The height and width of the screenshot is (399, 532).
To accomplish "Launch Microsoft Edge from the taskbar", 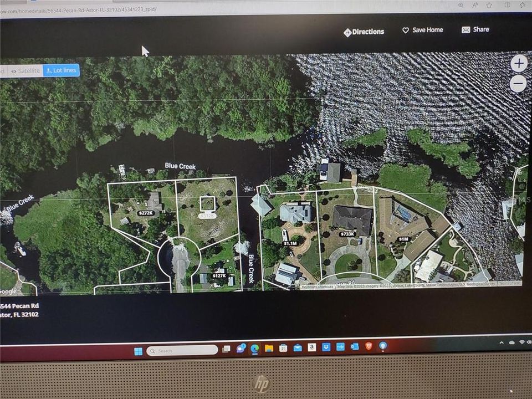I will tap(254, 351).
